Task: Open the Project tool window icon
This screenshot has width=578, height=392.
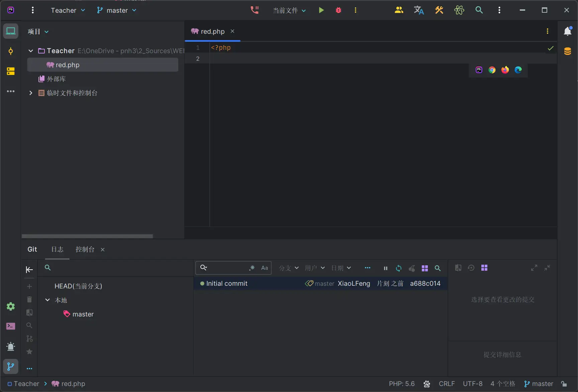Action: pyautogui.click(x=11, y=31)
